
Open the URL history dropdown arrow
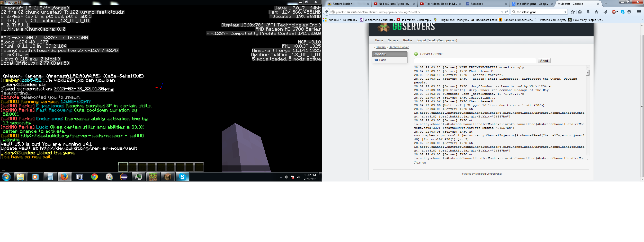click(x=502, y=12)
